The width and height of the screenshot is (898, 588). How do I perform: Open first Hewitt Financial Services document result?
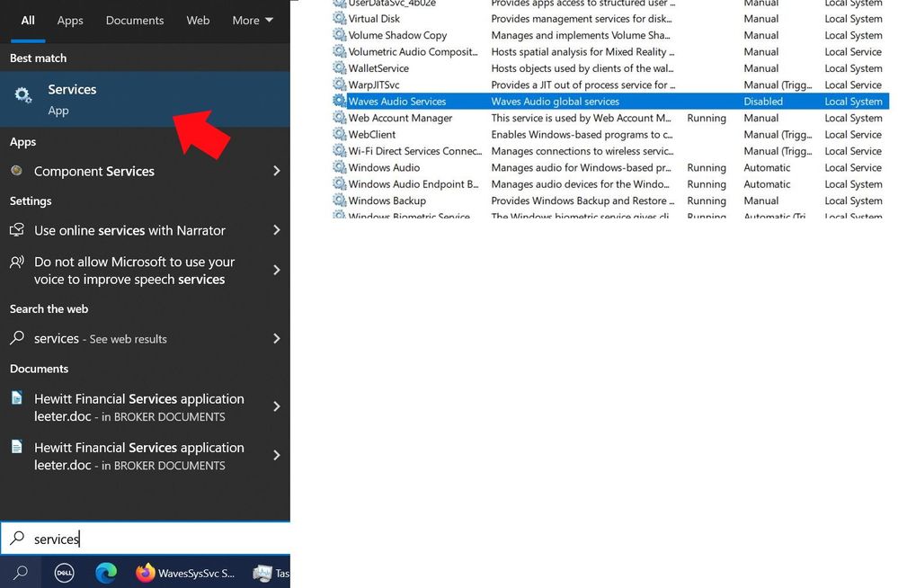(138, 407)
